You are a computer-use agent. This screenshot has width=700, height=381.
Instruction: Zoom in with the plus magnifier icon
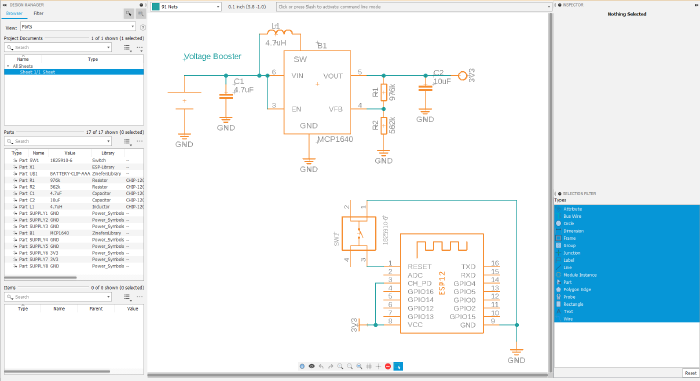pyautogui.click(x=340, y=366)
